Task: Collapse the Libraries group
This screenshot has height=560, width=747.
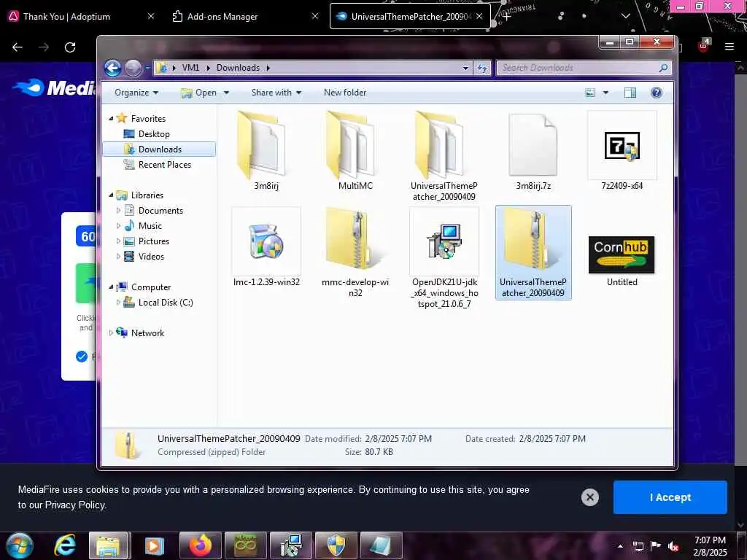Action: 111,195
